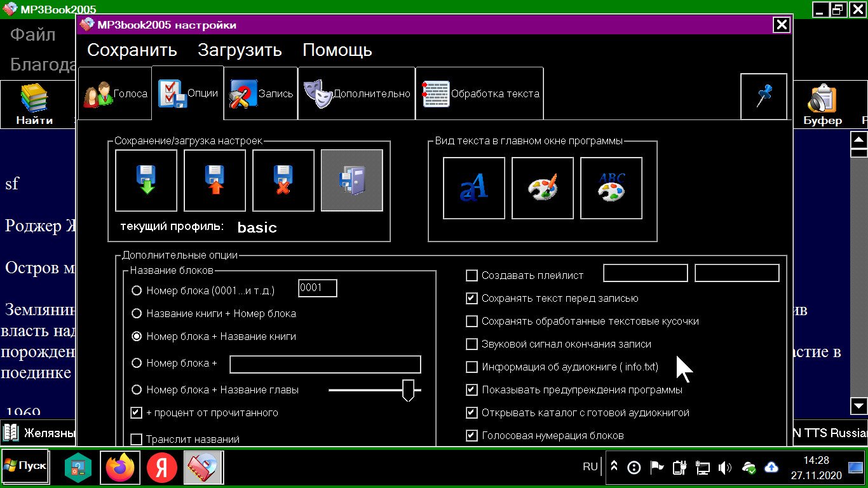Screen dimensions: 868x488
Task: Click main window scrollbar up arrow
Action: click(x=859, y=140)
